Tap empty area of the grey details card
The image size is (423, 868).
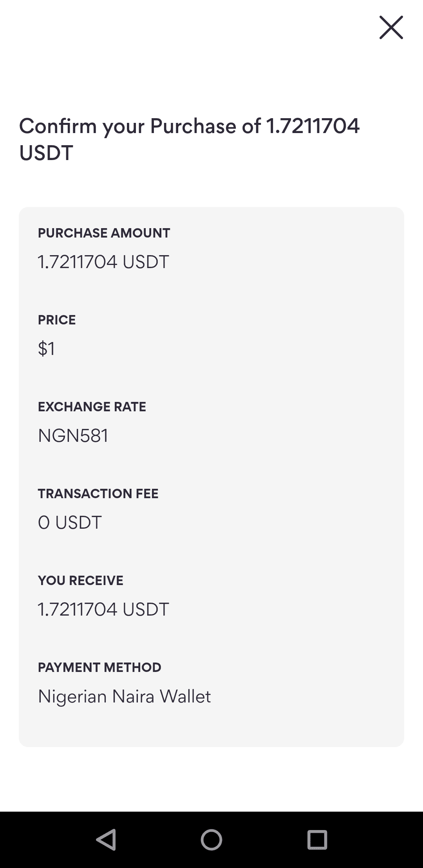(298, 470)
